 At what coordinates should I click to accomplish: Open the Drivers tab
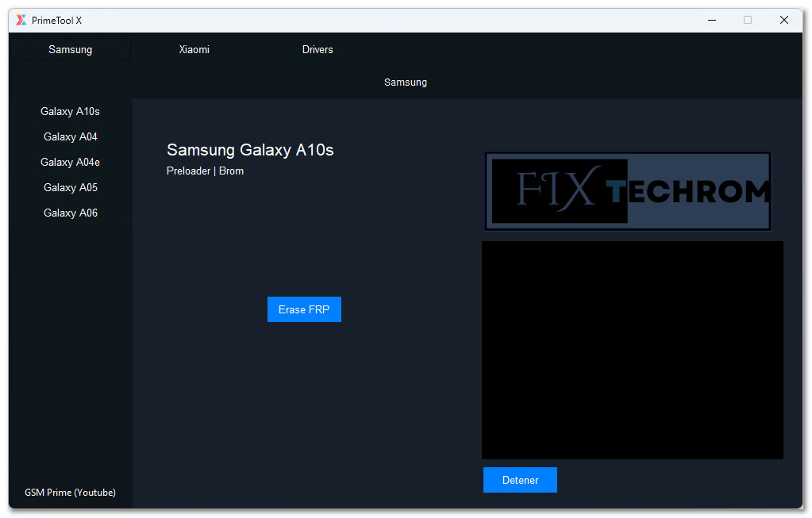coord(317,50)
